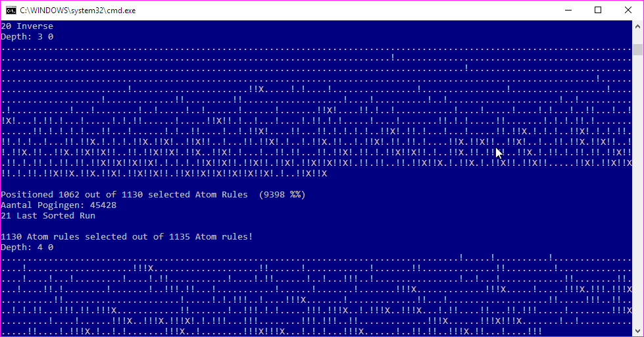This screenshot has width=644, height=337.
Task: Click the vertical scrollbar thumb
Action: point(637,49)
